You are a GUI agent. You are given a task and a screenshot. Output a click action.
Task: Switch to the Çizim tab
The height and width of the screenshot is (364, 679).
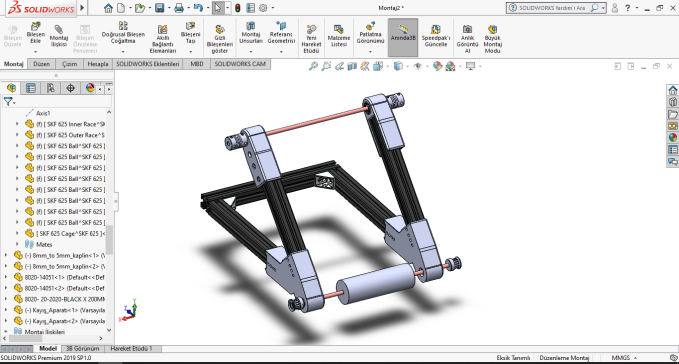point(69,64)
